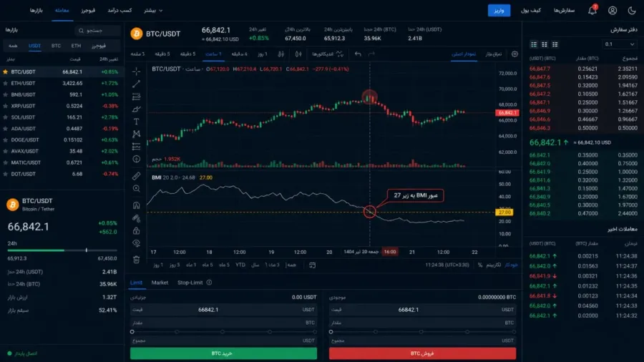The image size is (644, 362).
Task: Click the جستجو market search field
Action: (x=98, y=30)
